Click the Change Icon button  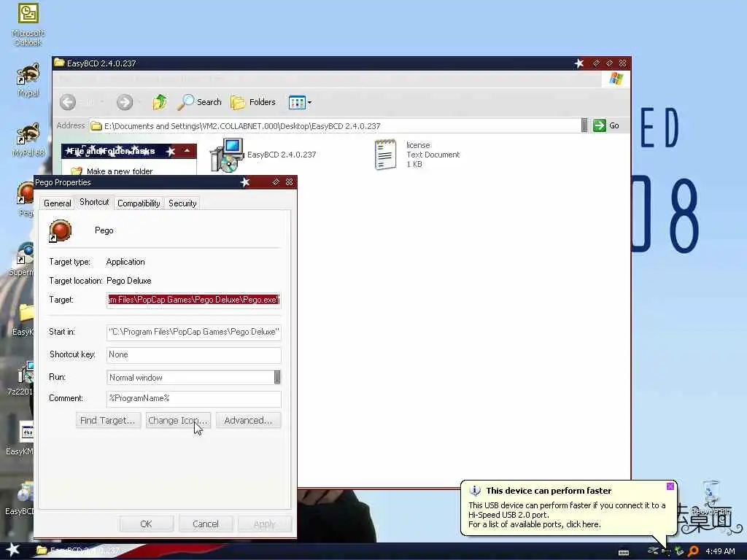click(178, 421)
